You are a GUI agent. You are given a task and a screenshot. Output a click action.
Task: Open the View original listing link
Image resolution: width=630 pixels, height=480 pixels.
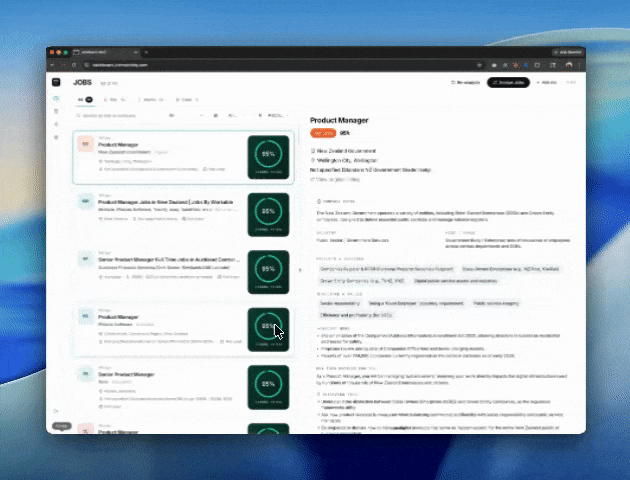click(335, 180)
